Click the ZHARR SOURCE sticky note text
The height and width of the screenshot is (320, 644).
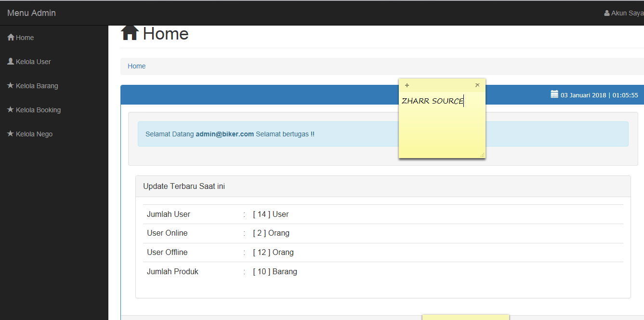click(433, 101)
